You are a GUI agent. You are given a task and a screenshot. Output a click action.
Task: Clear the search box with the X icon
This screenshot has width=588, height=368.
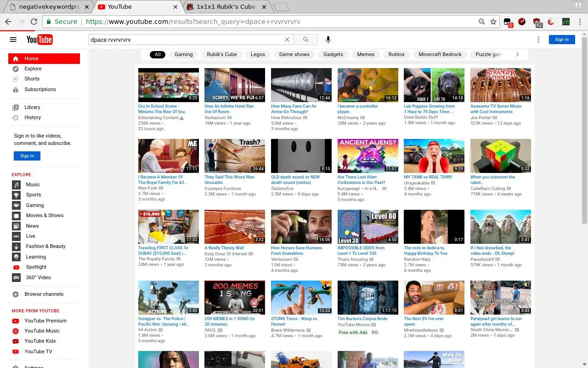tap(287, 40)
